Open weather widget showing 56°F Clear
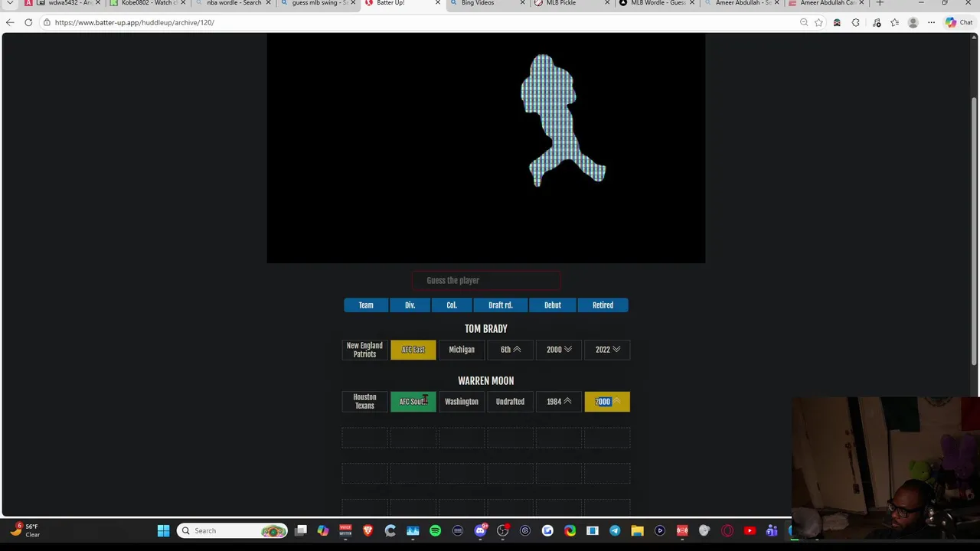 pyautogui.click(x=25, y=530)
